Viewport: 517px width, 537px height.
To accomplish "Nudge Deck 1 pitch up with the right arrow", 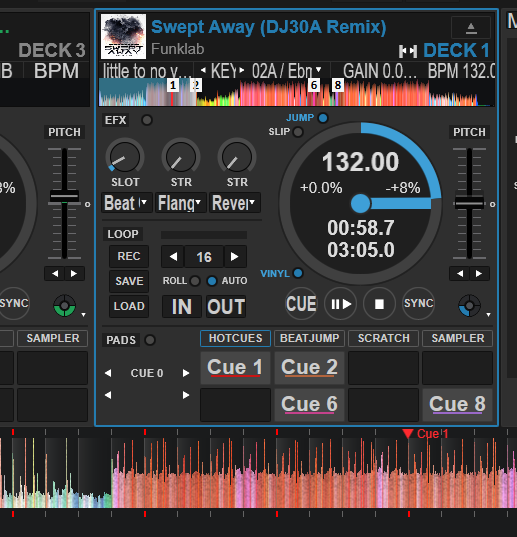I will click(x=479, y=274).
